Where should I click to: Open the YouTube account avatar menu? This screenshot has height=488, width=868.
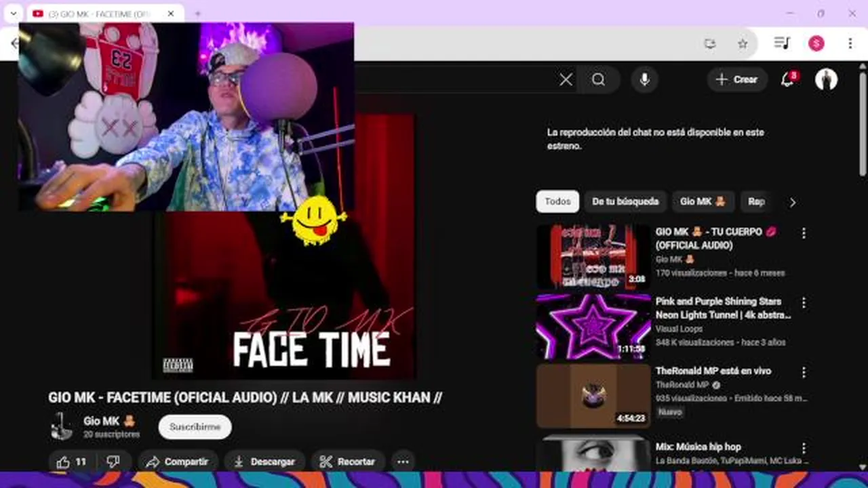click(x=826, y=79)
